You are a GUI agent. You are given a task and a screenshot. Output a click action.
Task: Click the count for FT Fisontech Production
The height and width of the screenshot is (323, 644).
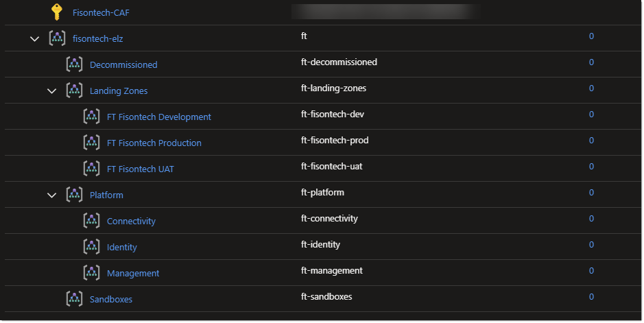tap(591, 141)
